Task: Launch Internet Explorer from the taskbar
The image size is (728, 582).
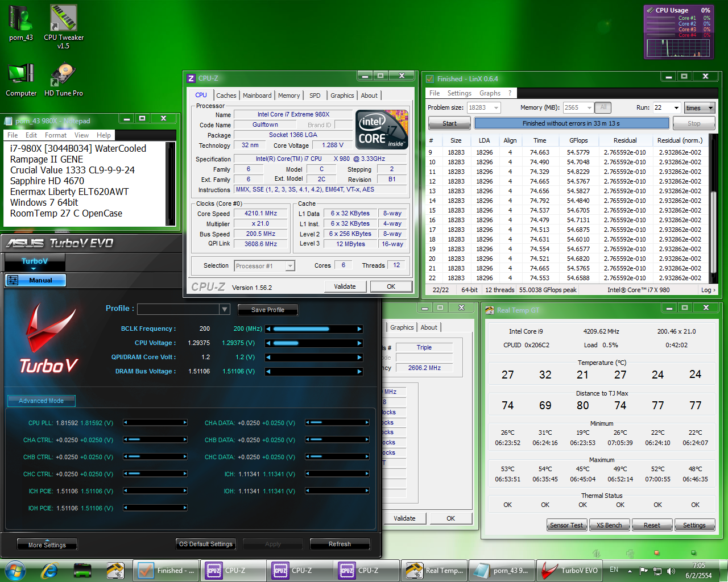Action: coord(49,570)
